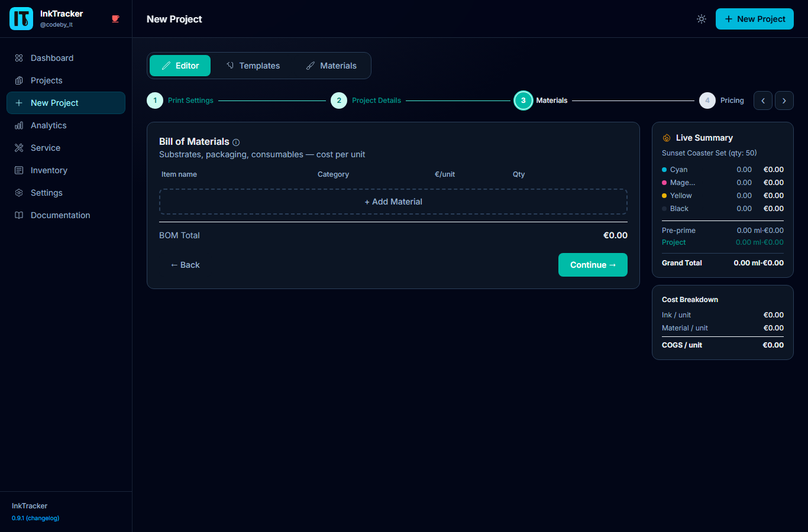Image resolution: width=808 pixels, height=532 pixels.
Task: Click the Continue button
Action: click(593, 265)
